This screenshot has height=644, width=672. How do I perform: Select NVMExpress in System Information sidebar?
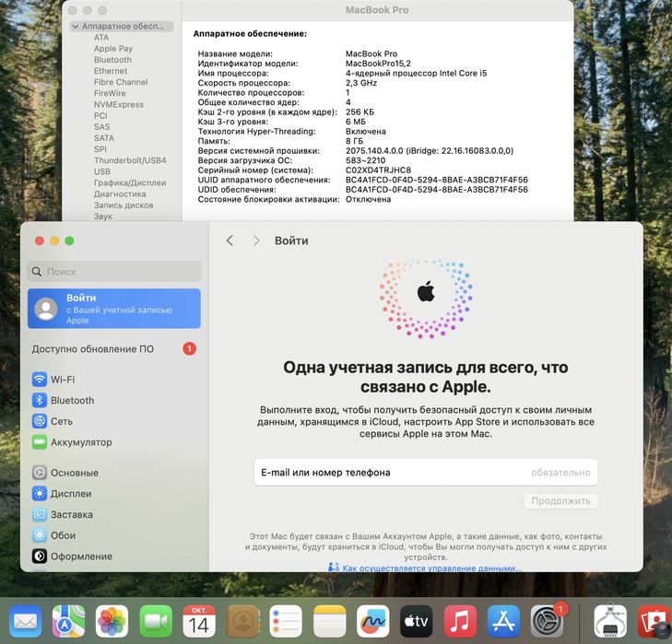coord(119,104)
